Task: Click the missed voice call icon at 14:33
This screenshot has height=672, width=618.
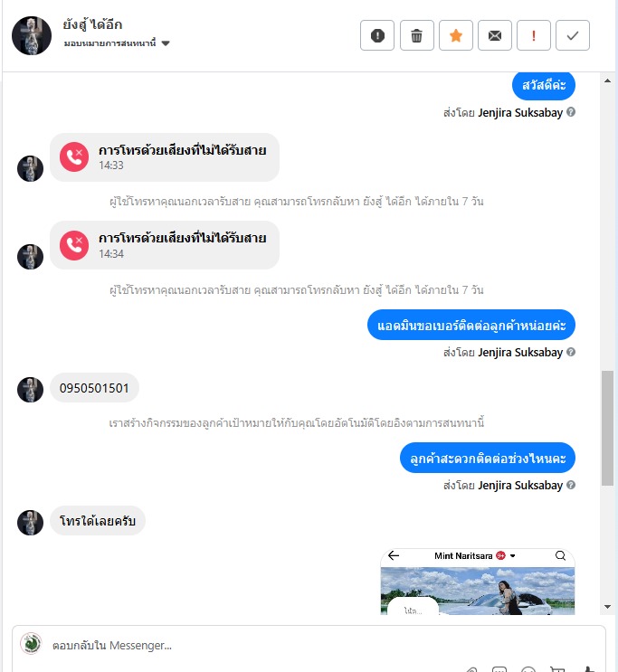Action: coord(74,156)
